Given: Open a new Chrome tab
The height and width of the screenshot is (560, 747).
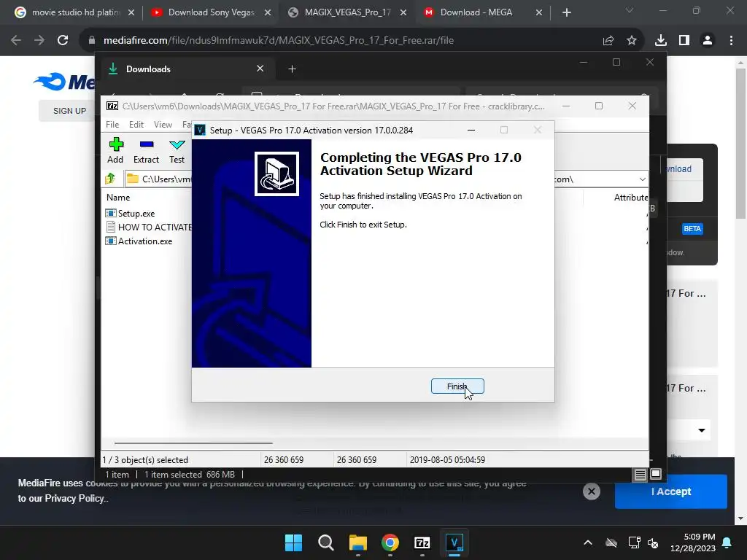Looking at the screenshot, I should click(566, 12).
